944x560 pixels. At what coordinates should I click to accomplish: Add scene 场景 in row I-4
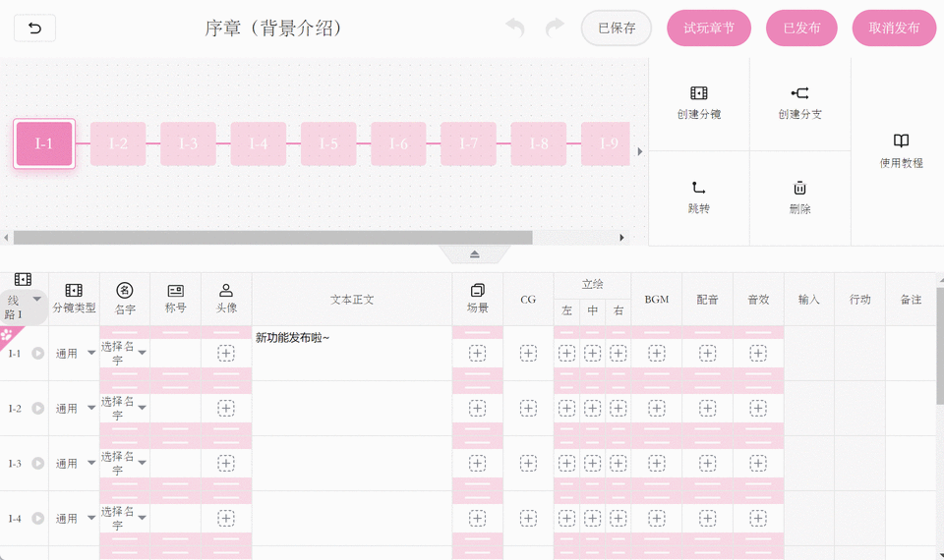point(478,519)
